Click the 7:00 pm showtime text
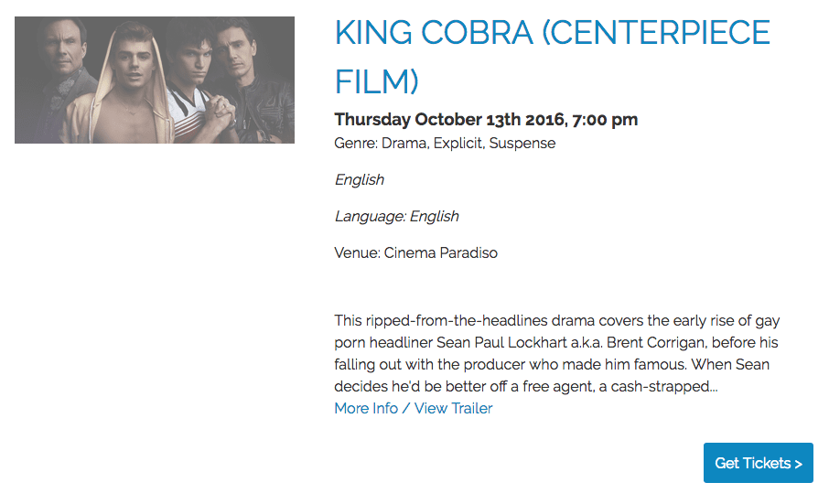The height and width of the screenshot is (504, 829). click(605, 120)
